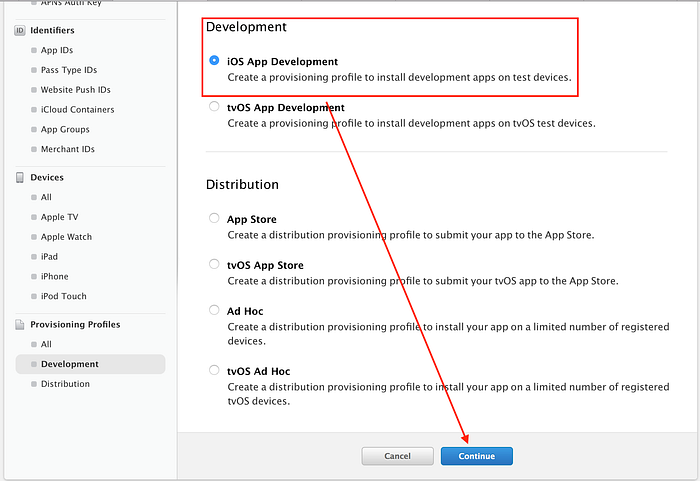Open App Groups in the sidebar

pyautogui.click(x=65, y=129)
